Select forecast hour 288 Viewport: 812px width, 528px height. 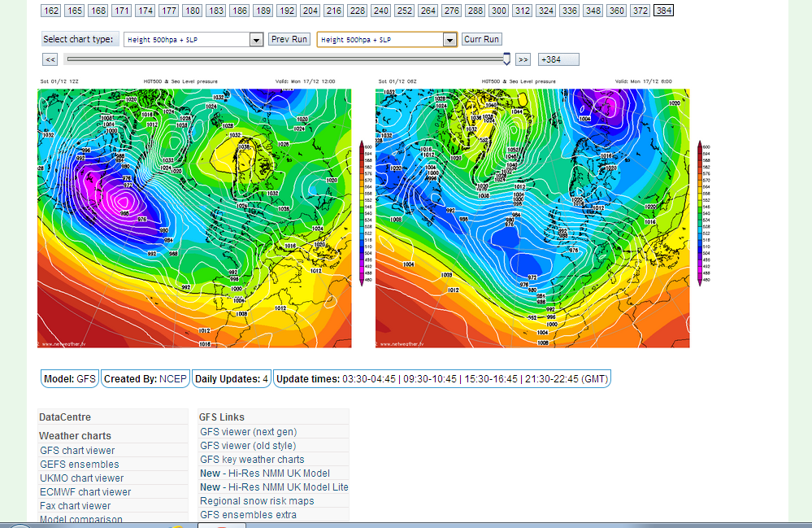point(475,11)
